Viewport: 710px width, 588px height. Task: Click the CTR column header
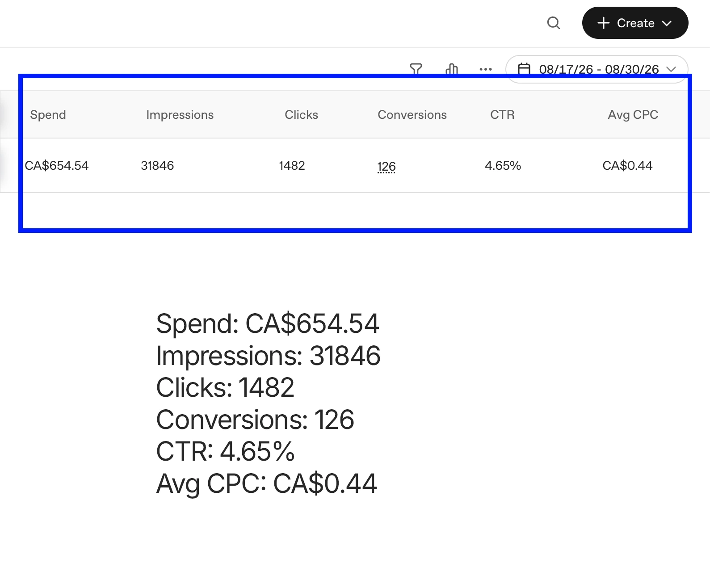(x=502, y=115)
